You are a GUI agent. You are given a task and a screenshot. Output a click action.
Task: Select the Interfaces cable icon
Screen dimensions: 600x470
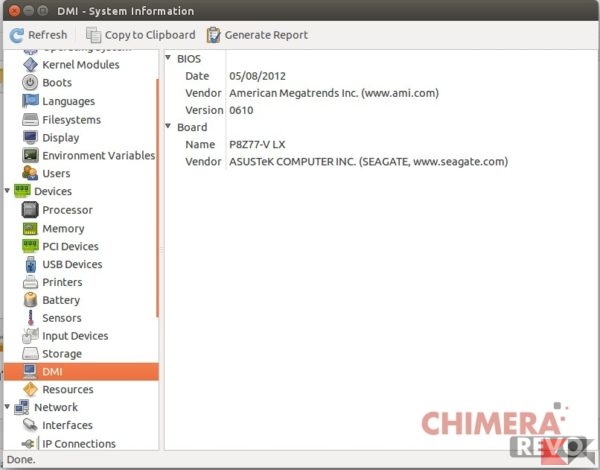click(30, 425)
